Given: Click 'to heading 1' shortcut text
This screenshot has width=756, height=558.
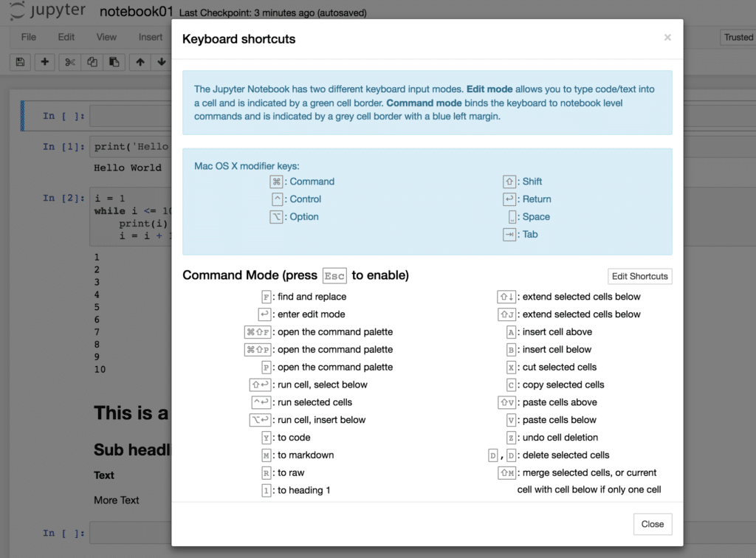Looking at the screenshot, I should [303, 490].
